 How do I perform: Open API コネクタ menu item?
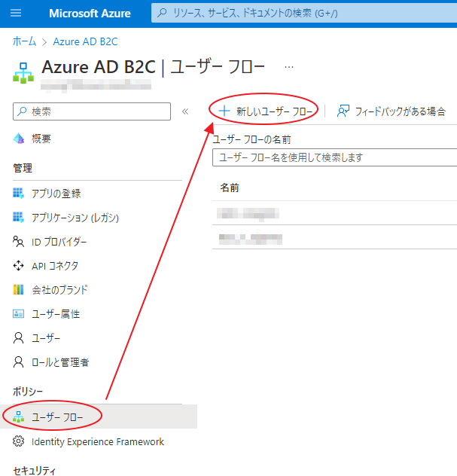(55, 266)
